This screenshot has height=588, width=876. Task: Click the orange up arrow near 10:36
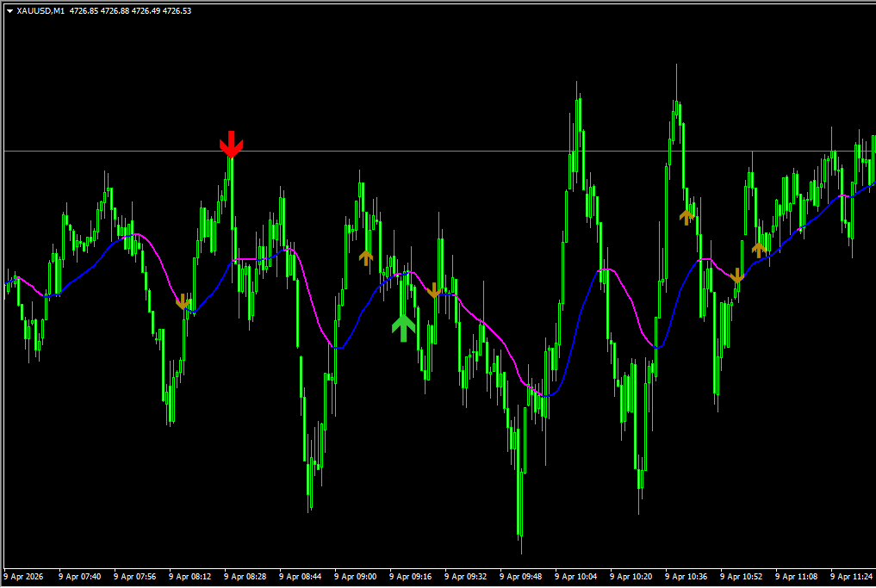click(x=687, y=216)
